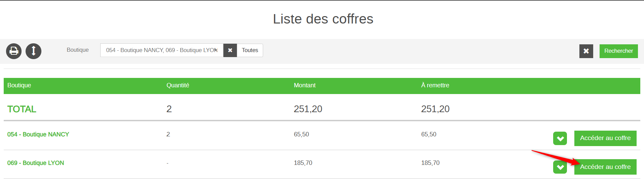Open the 054 - Boutique NANCY link
The height and width of the screenshot is (180, 644).
coord(38,134)
